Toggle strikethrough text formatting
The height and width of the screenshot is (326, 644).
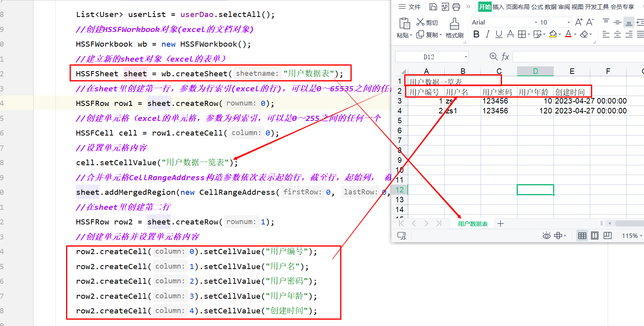[x=510, y=34]
